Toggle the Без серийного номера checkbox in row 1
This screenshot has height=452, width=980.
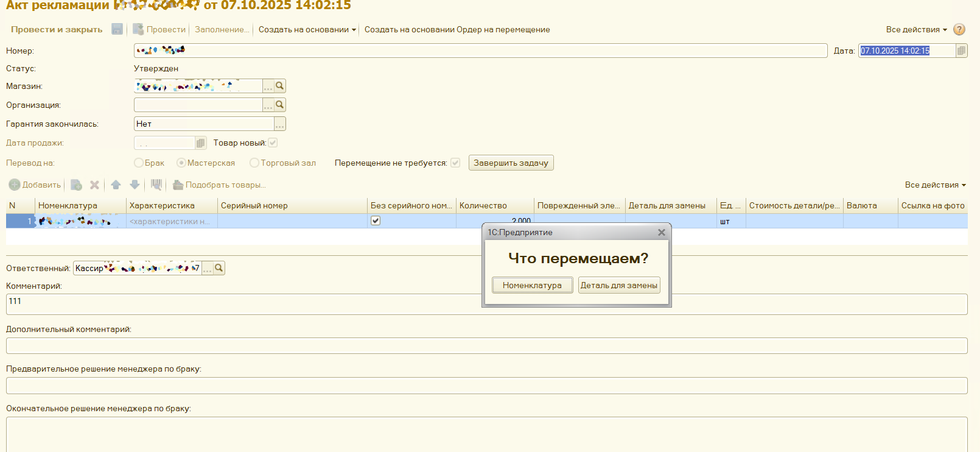coord(376,221)
